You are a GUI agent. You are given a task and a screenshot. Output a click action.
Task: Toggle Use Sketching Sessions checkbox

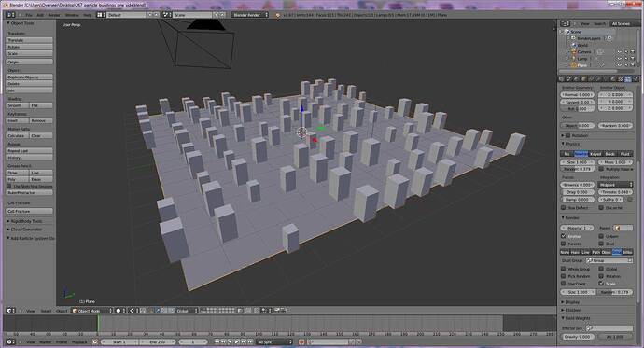9,186
